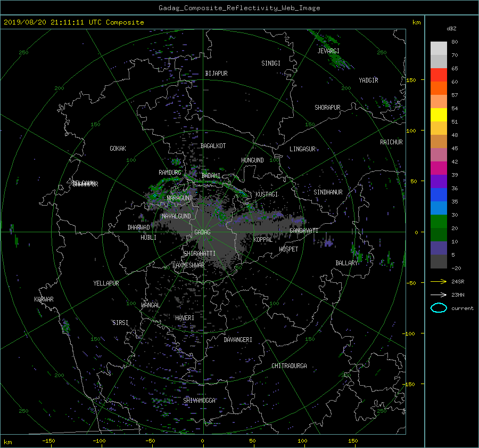This screenshot has width=479, height=448.
Task: Click the cyan current ellipse icon
Action: (439, 308)
